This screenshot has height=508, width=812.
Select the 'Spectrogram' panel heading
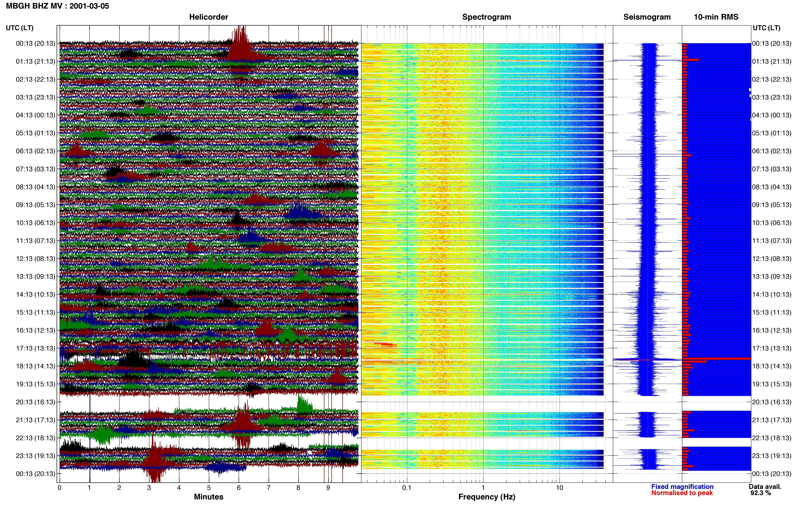pyautogui.click(x=487, y=17)
